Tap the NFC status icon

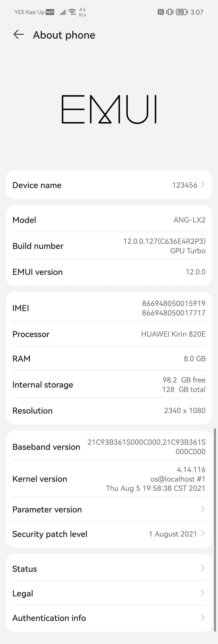161,12
